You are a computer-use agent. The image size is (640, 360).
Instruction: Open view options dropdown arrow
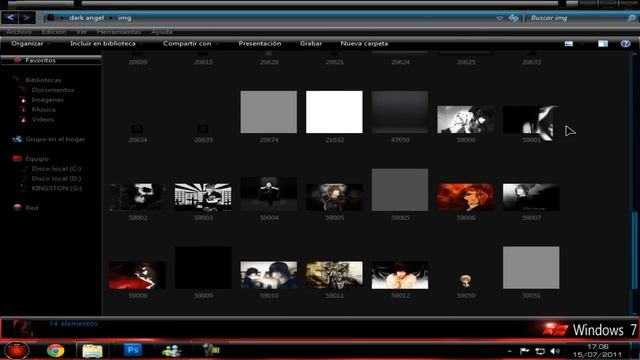click(582, 43)
